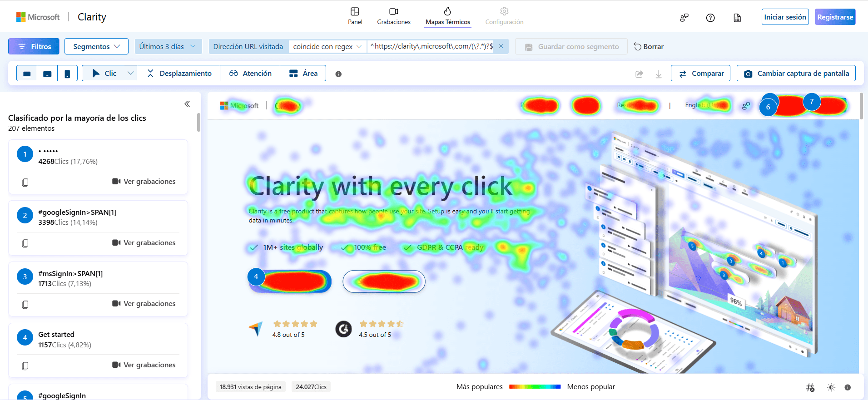Collapse the left ranking panel
Viewport: 868px width, 400px height.
tap(187, 104)
